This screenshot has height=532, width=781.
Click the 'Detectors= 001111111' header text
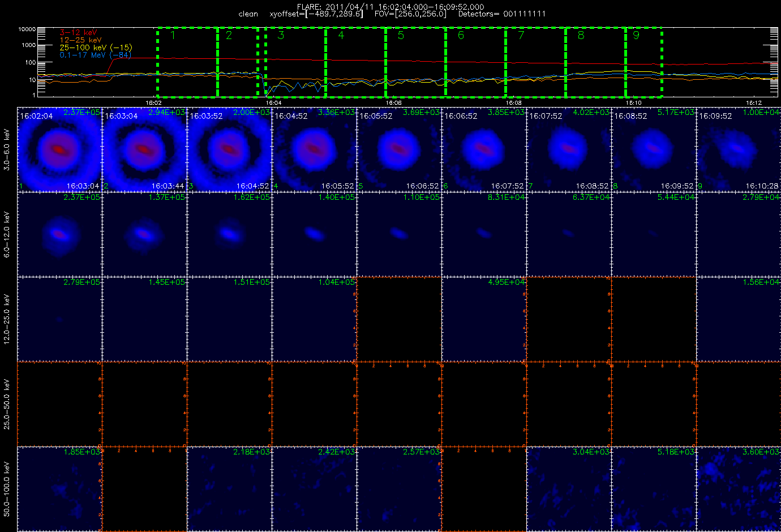point(502,14)
